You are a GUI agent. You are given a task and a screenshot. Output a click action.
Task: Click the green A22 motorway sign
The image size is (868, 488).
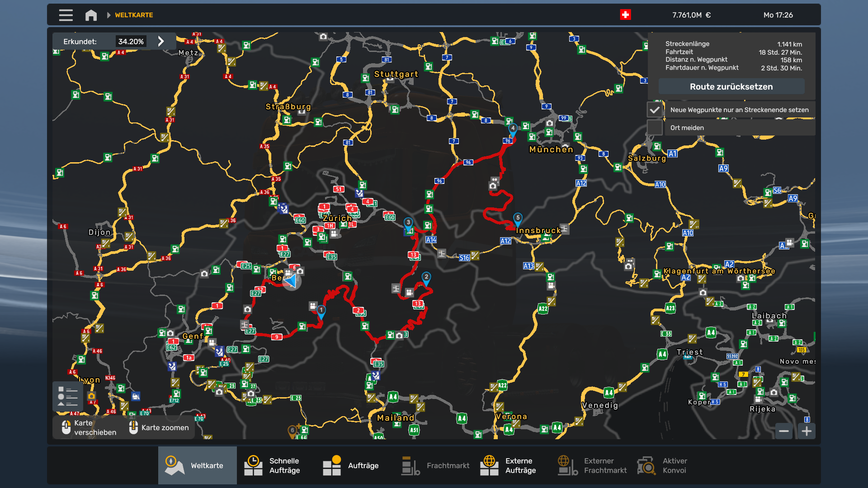[x=543, y=309]
